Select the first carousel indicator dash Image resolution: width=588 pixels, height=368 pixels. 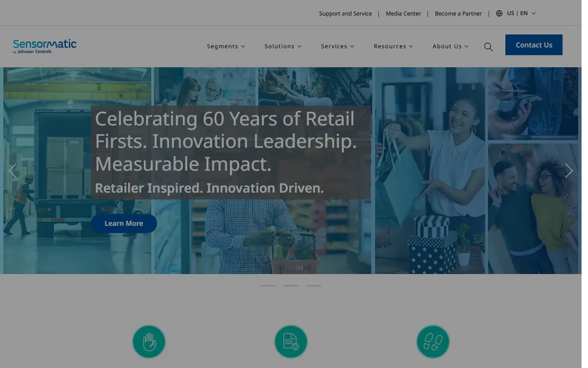point(268,286)
